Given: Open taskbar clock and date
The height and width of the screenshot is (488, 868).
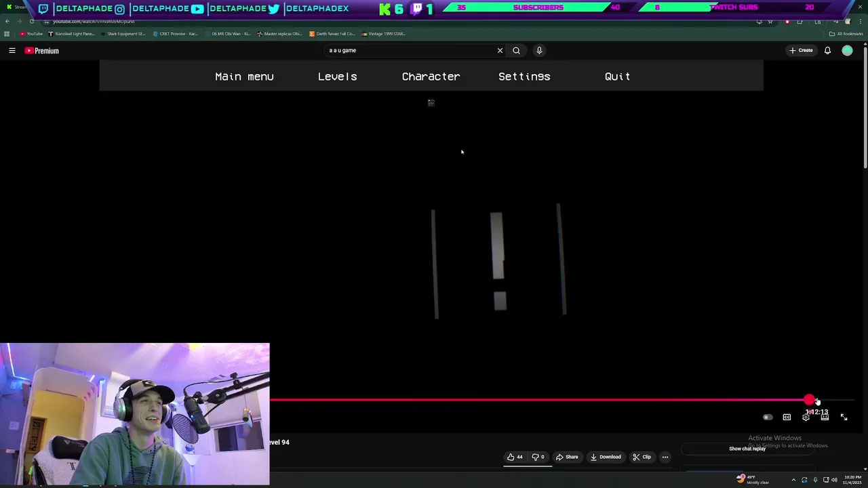Looking at the screenshot, I should tap(852, 480).
